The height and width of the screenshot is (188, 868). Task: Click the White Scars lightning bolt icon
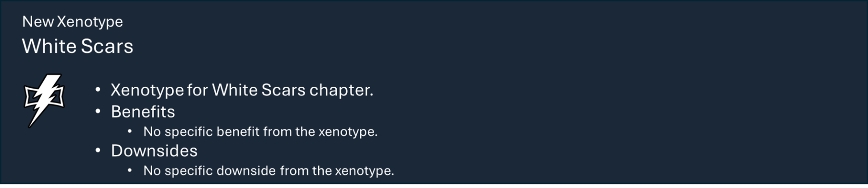click(44, 100)
